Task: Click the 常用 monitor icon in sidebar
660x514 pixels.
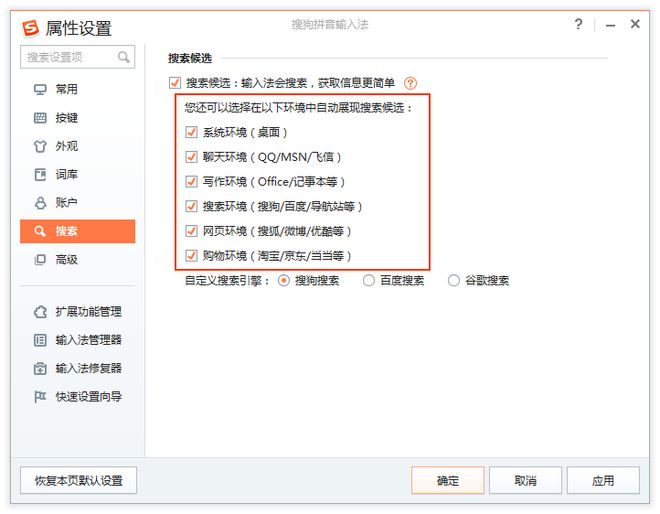Action: click(x=40, y=89)
